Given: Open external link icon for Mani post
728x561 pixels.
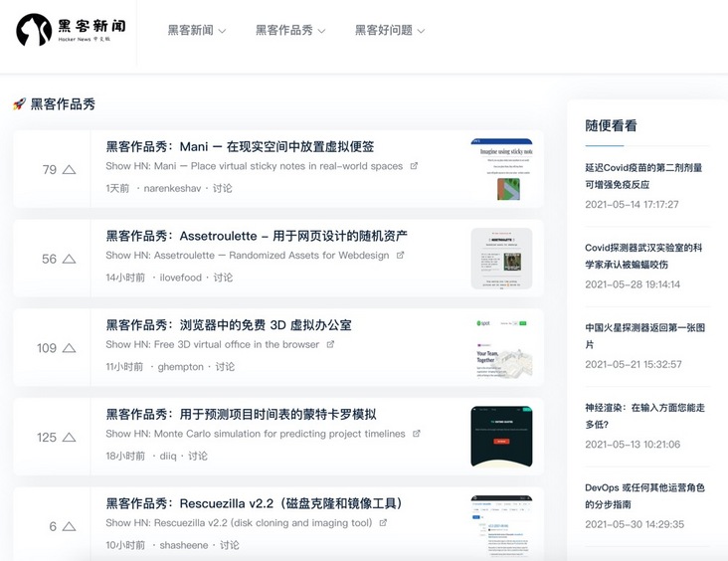Looking at the screenshot, I should pos(414,166).
